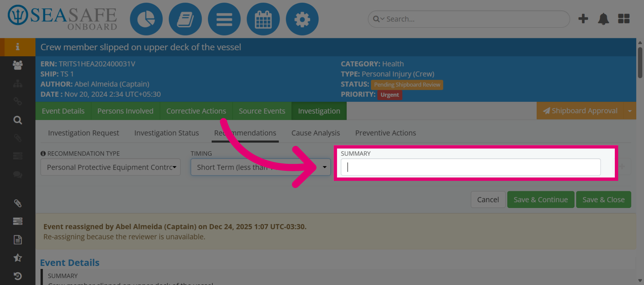Image resolution: width=644 pixels, height=285 pixels.
Task: Select the dimmed server list icon in sidebar
Action: point(17,156)
